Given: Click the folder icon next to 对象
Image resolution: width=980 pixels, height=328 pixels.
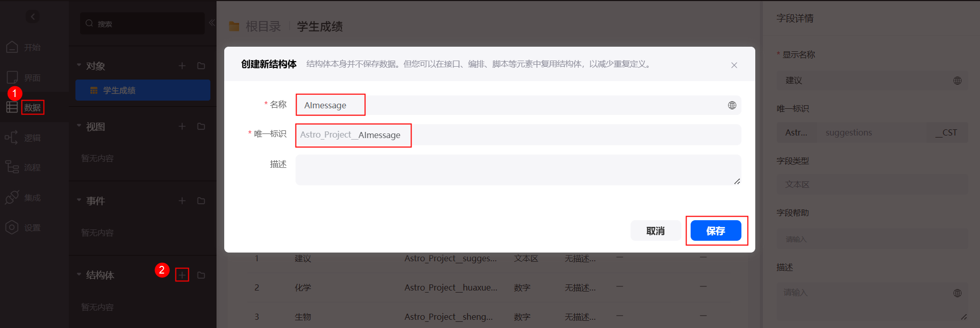Looking at the screenshot, I should [x=201, y=66].
